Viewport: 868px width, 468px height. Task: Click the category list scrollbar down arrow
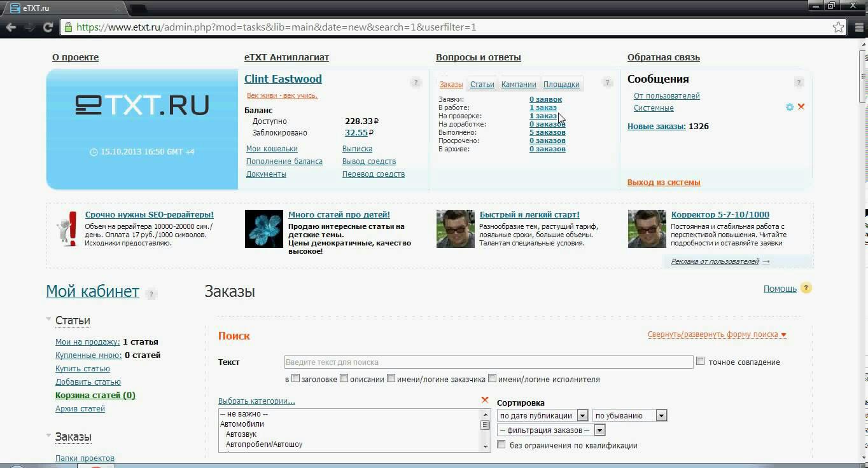click(x=485, y=446)
